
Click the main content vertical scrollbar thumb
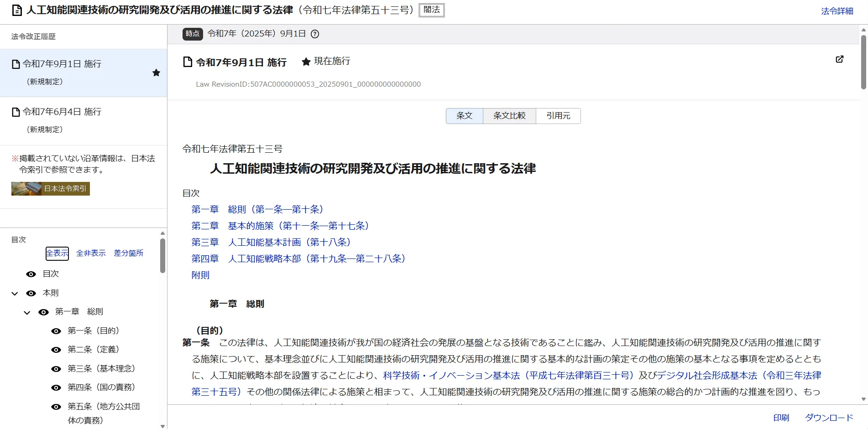pos(863,62)
